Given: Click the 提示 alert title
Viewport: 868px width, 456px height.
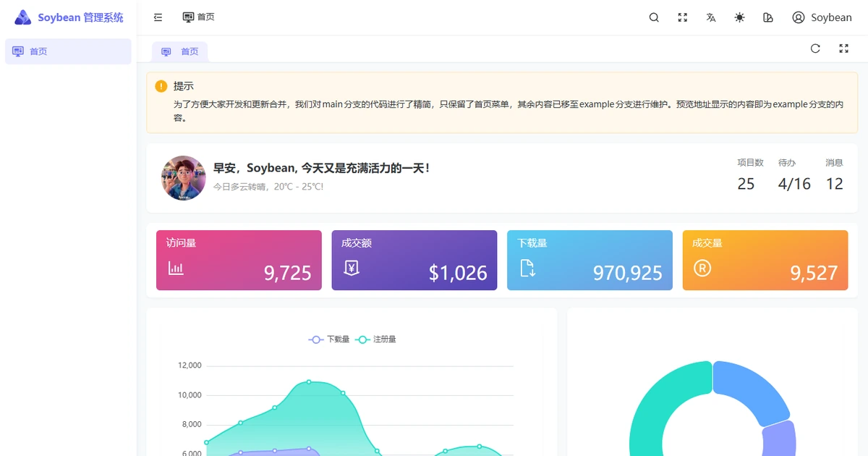Looking at the screenshot, I should (183, 86).
